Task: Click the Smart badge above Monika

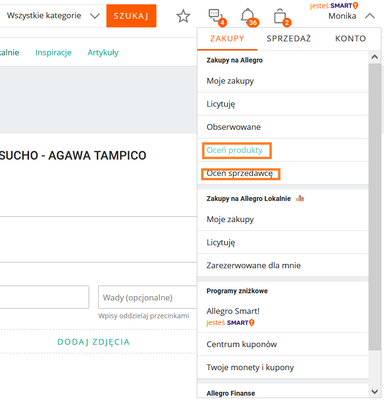Action: pos(334,6)
